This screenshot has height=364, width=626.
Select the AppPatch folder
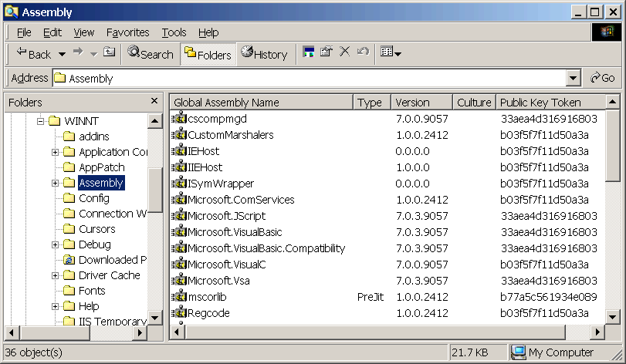pos(102,167)
